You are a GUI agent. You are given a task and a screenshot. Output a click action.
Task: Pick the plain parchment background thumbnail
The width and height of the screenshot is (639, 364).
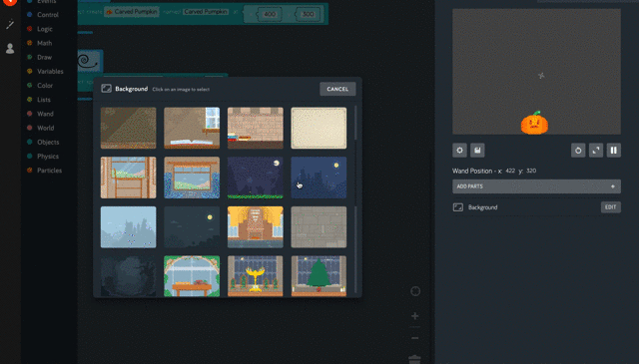pos(319,128)
